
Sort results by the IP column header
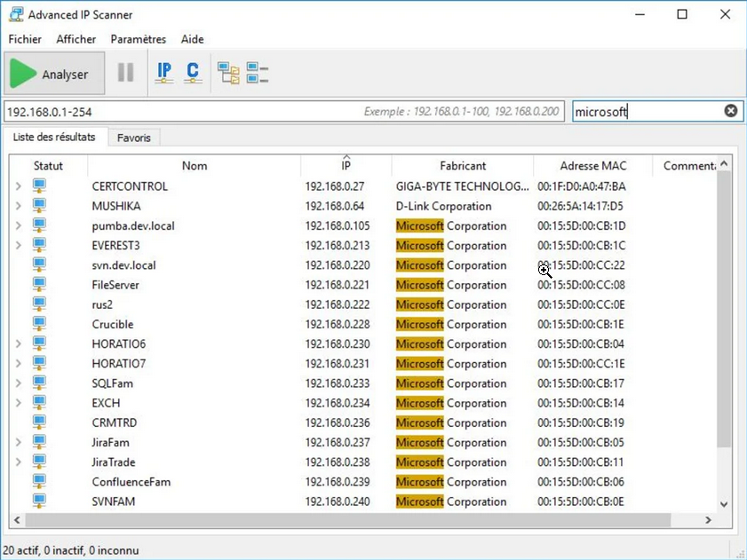346,165
